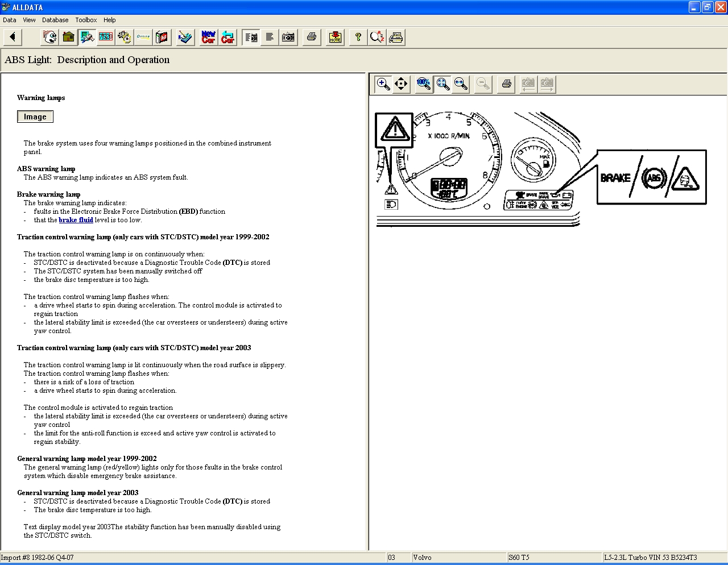Open the 7520 counter icon
The image size is (728, 565).
[106, 38]
